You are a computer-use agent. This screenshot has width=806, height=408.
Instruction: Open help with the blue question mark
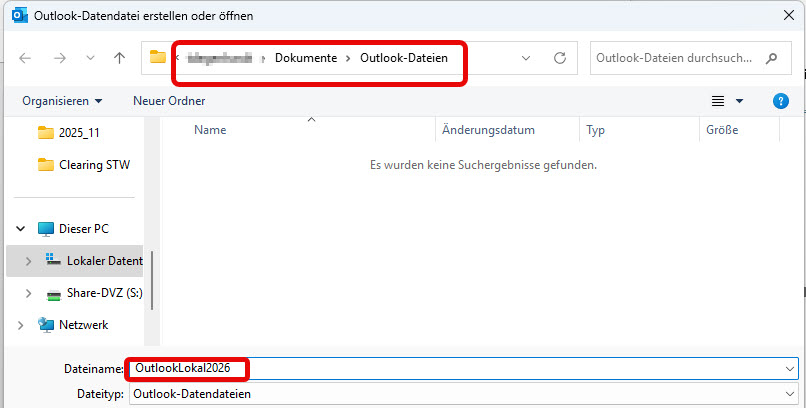(x=780, y=101)
